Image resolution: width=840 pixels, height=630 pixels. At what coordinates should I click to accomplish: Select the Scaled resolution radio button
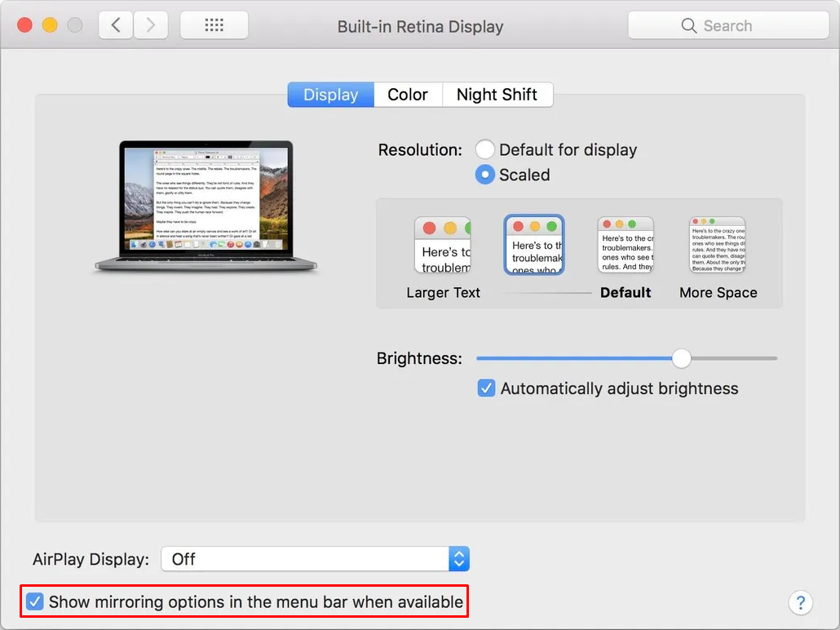click(x=484, y=174)
